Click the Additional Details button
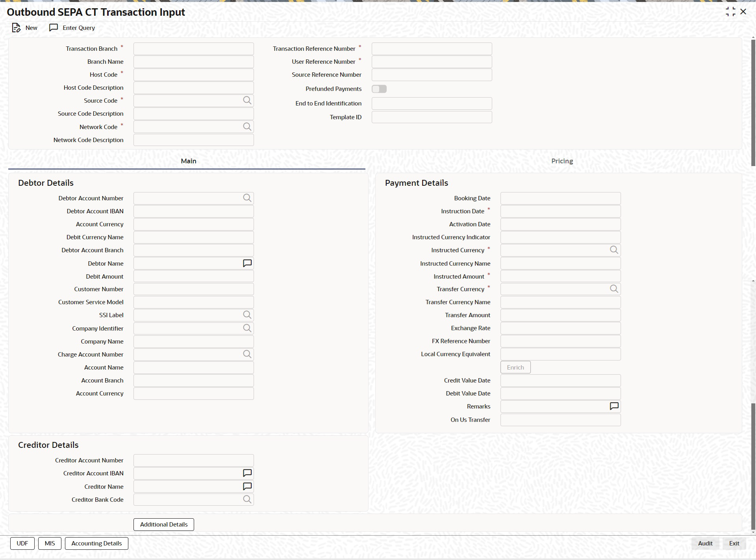Image resolution: width=756 pixels, height=560 pixels. [164, 525]
